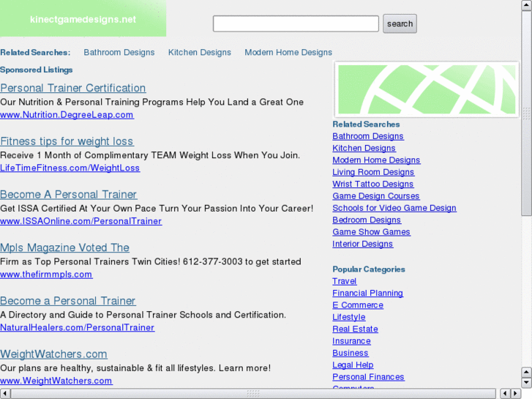Open Become a Personal Trainer directory listing
The image size is (532, 399).
(68, 301)
